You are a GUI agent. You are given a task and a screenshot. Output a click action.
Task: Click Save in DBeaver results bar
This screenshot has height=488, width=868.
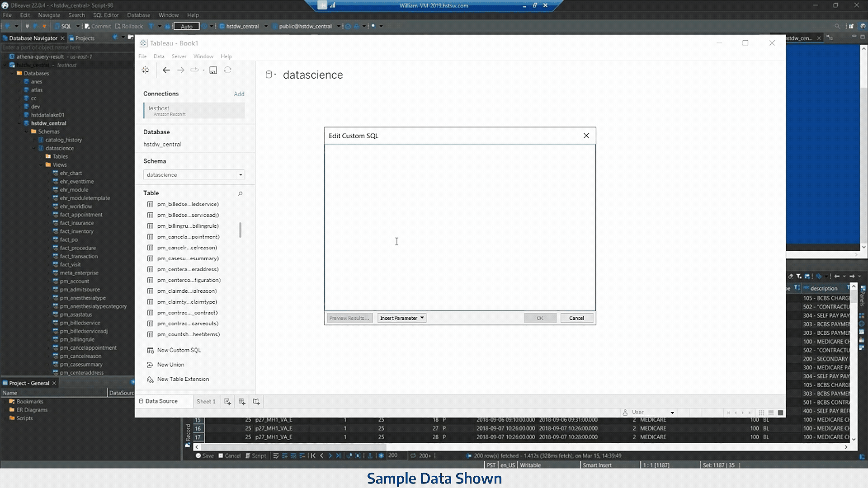[205, 455]
